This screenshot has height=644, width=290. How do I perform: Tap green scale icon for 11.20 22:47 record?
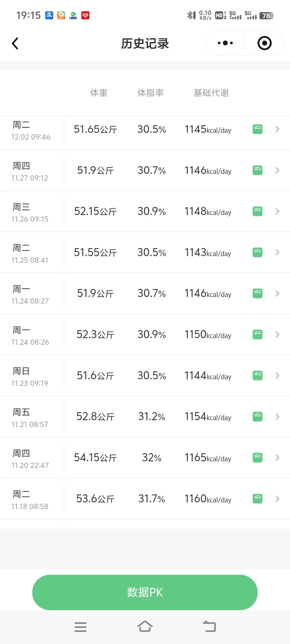tap(258, 458)
